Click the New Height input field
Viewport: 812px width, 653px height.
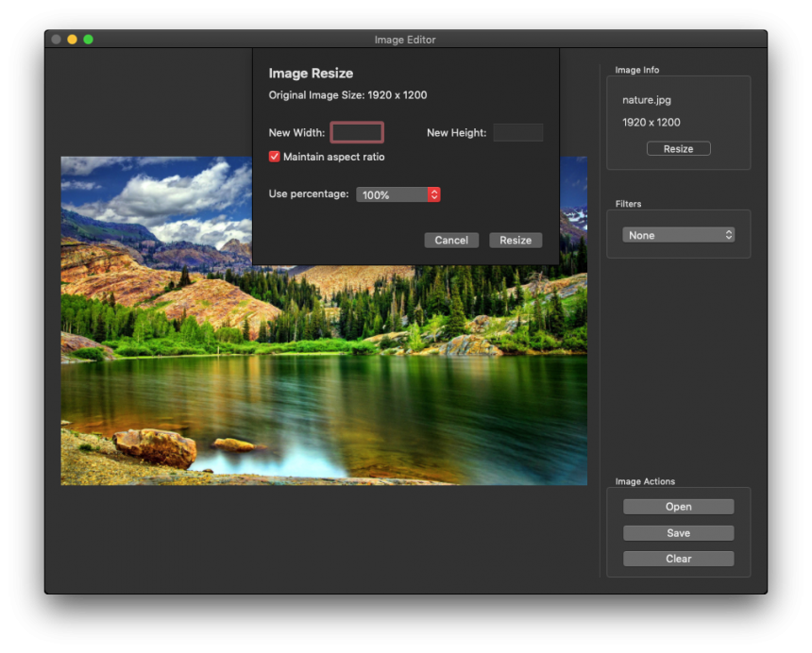pyautogui.click(x=518, y=132)
